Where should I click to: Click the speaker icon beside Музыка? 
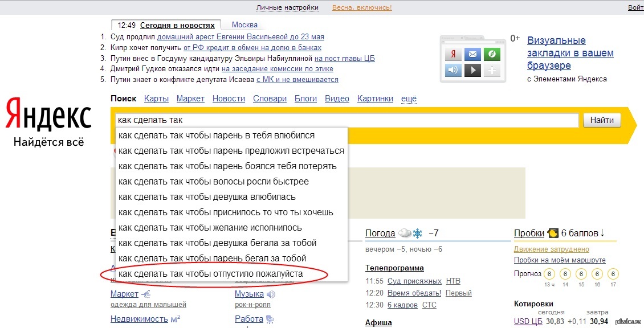(x=271, y=294)
